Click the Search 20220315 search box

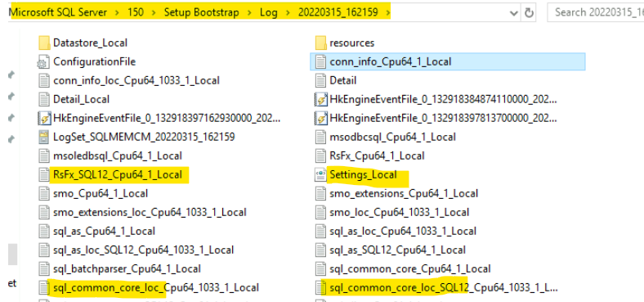596,13
